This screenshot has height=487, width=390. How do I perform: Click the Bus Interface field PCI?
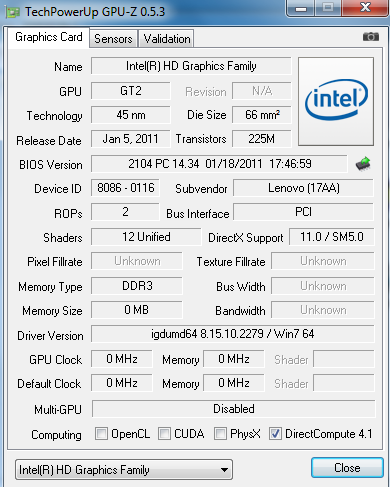pyautogui.click(x=303, y=212)
